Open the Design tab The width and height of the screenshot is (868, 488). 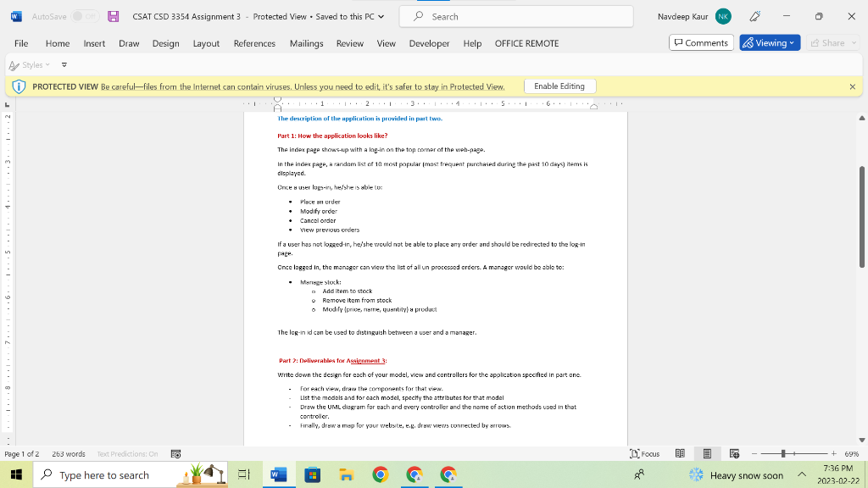tap(165, 43)
